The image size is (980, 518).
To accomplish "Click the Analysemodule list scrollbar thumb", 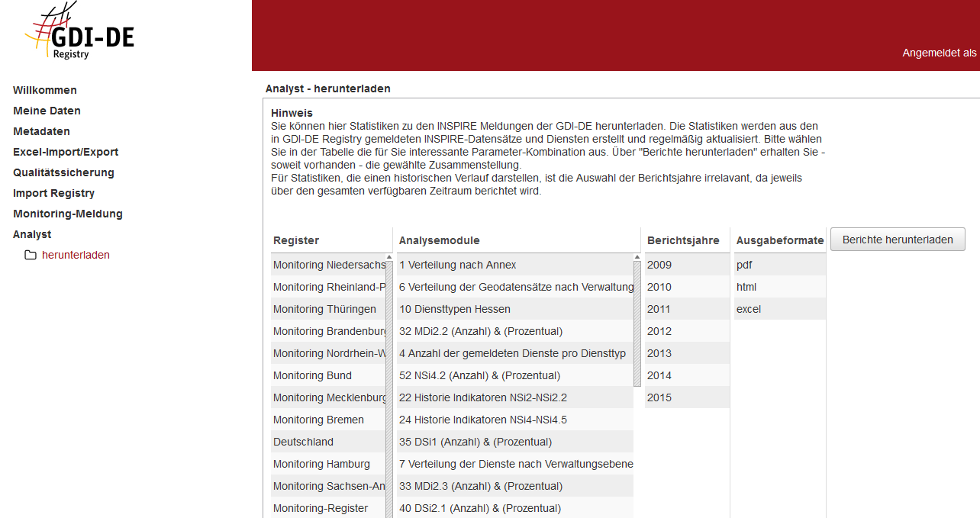I will pyautogui.click(x=637, y=324).
